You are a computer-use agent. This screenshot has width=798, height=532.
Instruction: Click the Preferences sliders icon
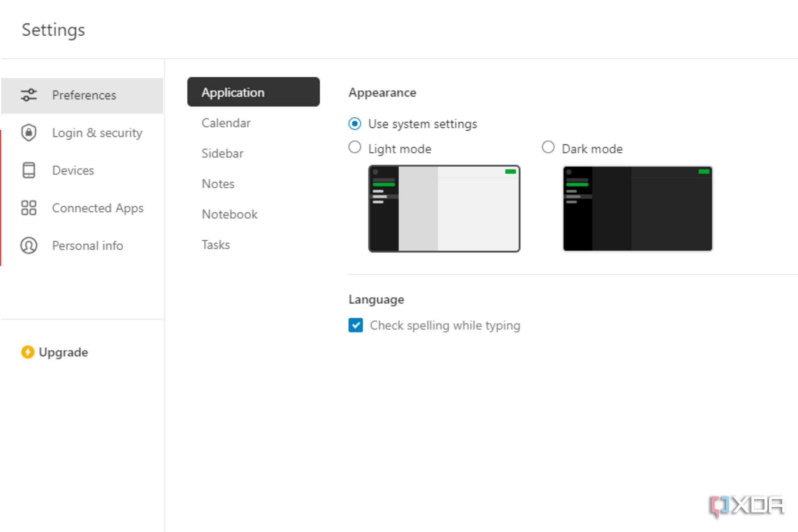click(x=29, y=95)
